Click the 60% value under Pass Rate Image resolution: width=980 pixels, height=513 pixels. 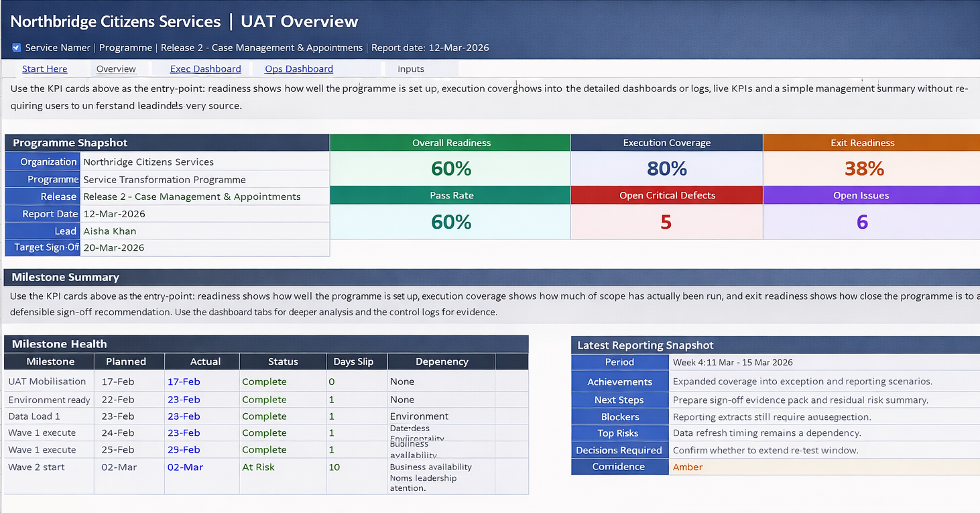click(x=451, y=222)
